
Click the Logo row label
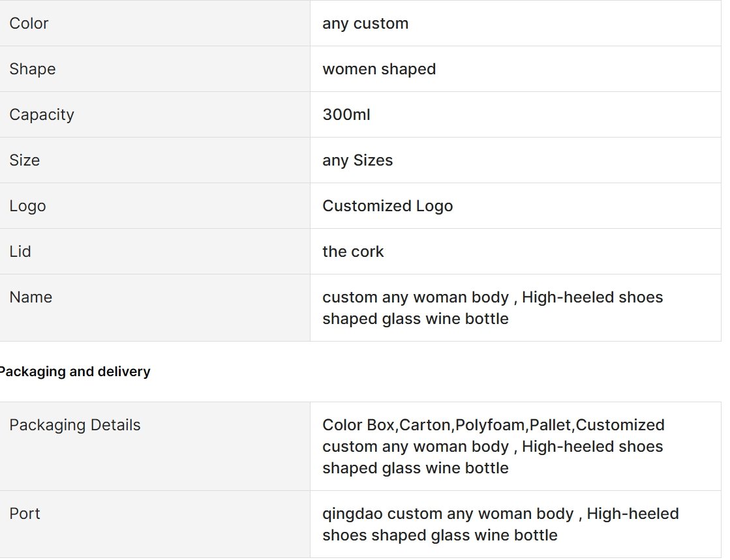click(x=27, y=205)
